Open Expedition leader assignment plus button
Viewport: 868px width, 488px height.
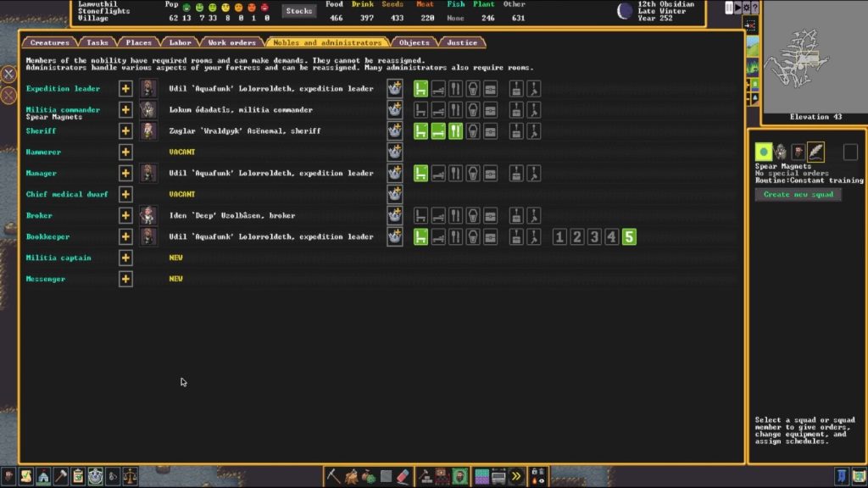pos(125,88)
